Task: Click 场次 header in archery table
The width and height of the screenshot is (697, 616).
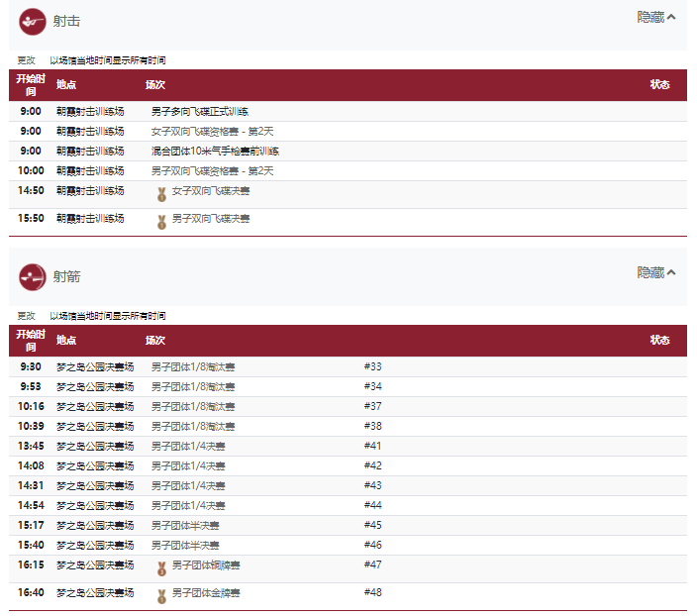Action: pyautogui.click(x=155, y=341)
